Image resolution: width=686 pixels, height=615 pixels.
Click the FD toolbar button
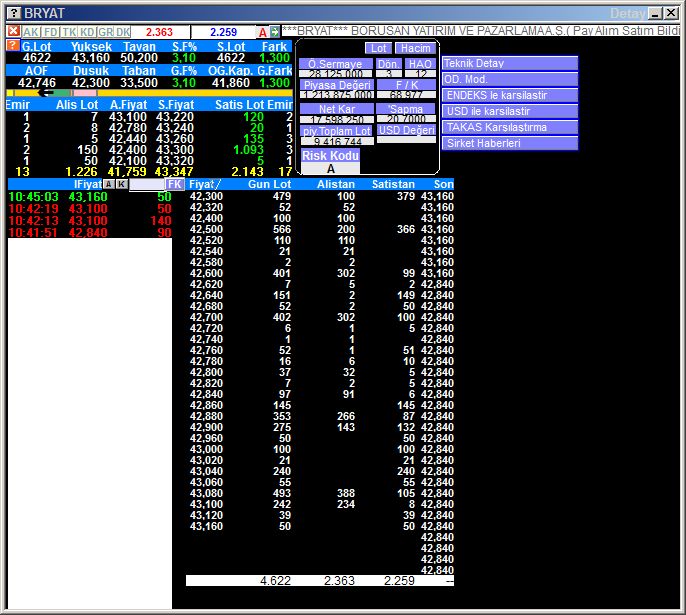click(x=51, y=32)
